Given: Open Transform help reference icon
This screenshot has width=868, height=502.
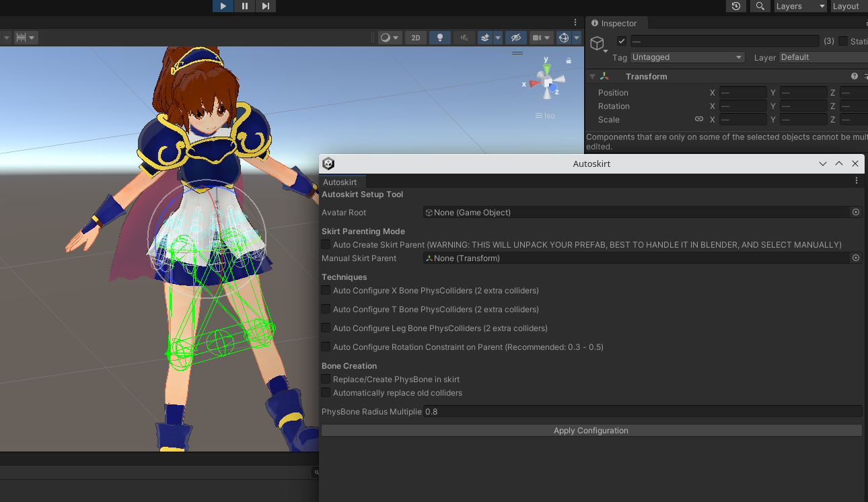Looking at the screenshot, I should point(855,77).
